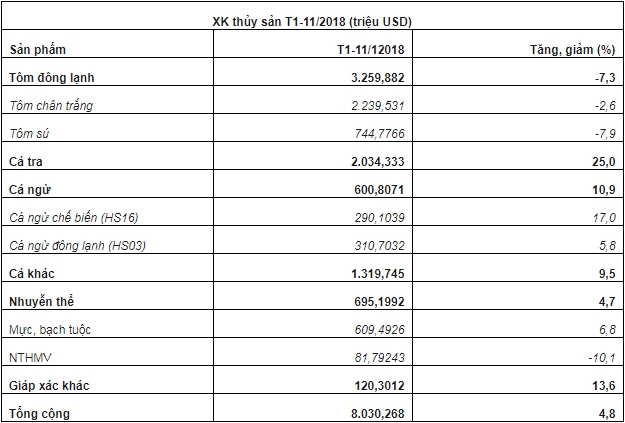
Task: Click the NTHMV percentage -10,1
Action: 600,356
